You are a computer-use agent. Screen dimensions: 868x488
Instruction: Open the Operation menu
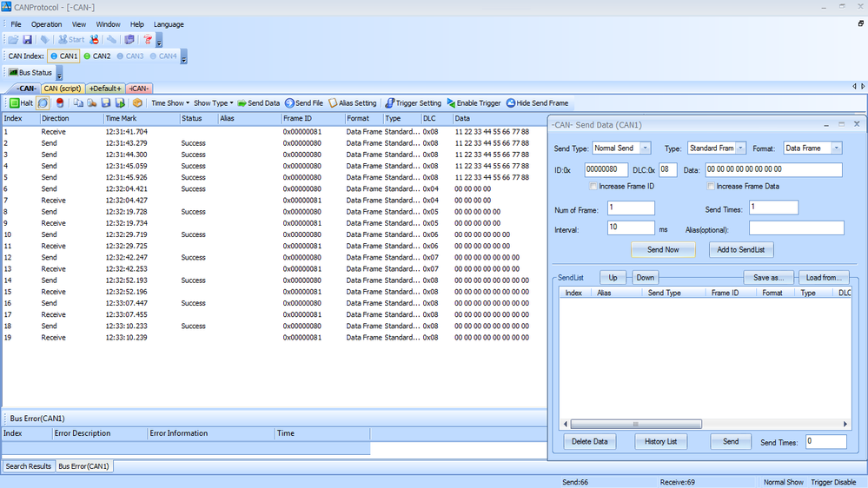[47, 24]
